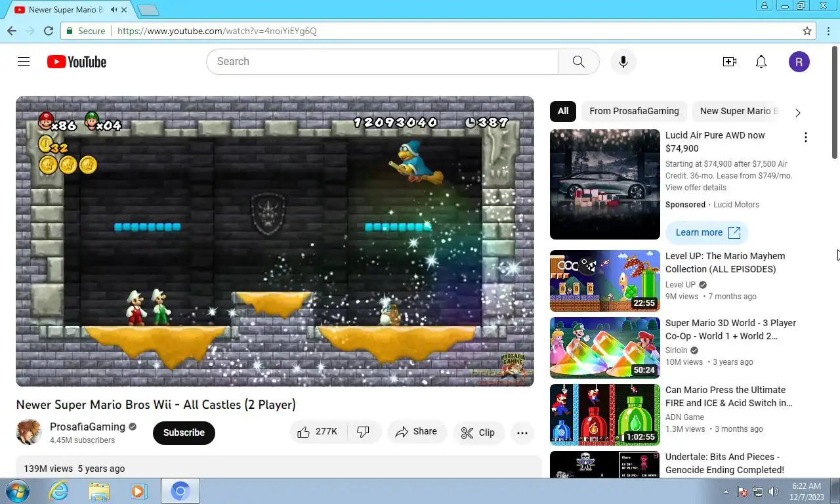The image size is (840, 504).
Task: Open Lucid Air ad options menu
Action: tap(805, 137)
